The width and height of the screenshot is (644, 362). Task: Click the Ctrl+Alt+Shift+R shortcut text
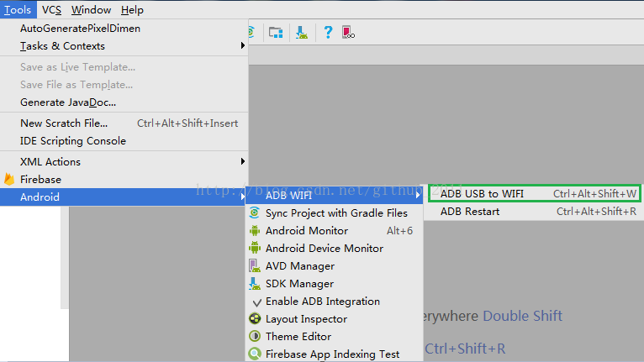[596, 212]
